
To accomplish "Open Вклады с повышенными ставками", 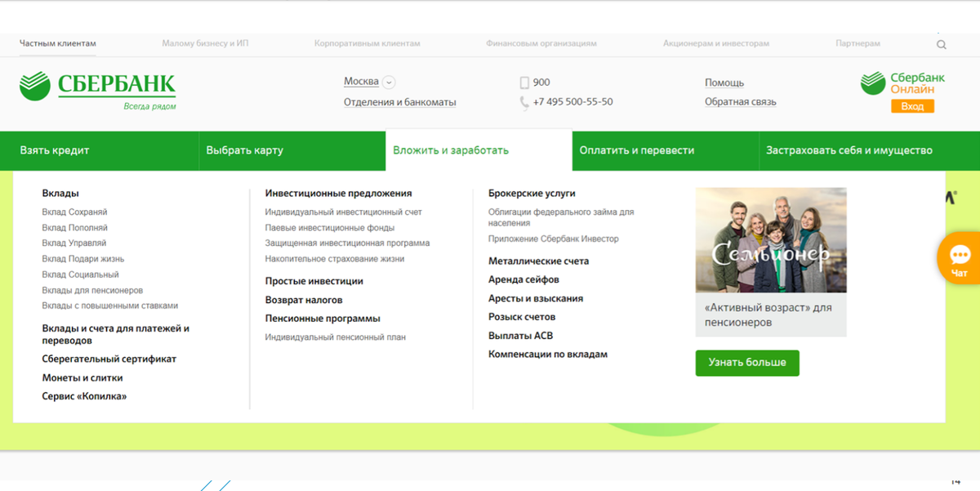I will pos(109,306).
